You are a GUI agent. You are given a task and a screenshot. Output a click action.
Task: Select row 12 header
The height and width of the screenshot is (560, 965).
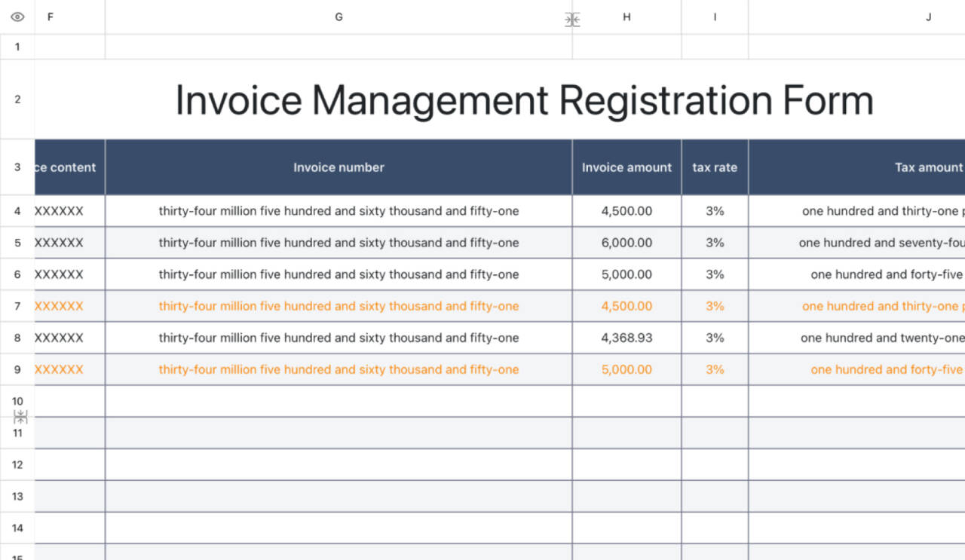point(17,464)
